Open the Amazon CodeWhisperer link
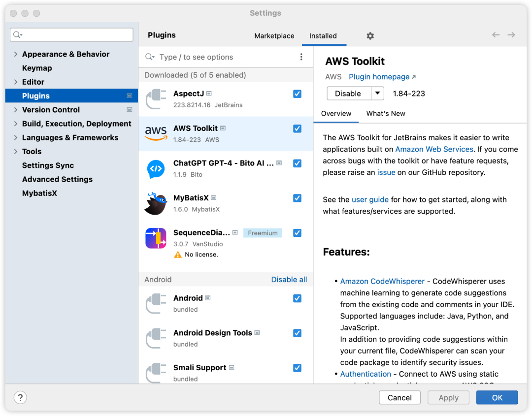The image size is (532, 416). (x=382, y=281)
